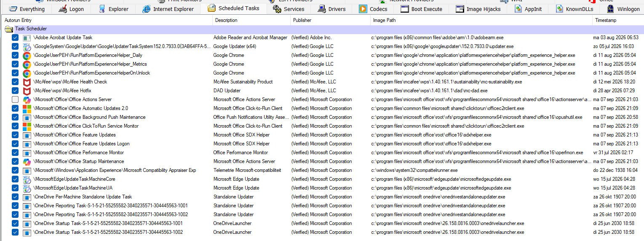Click description "DAD Updater"
Viewport: 644px width, 241px height.
point(227,91)
